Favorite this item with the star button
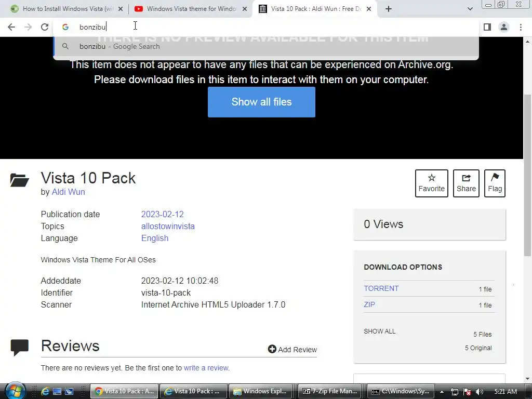This screenshot has width=532, height=399. click(431, 183)
